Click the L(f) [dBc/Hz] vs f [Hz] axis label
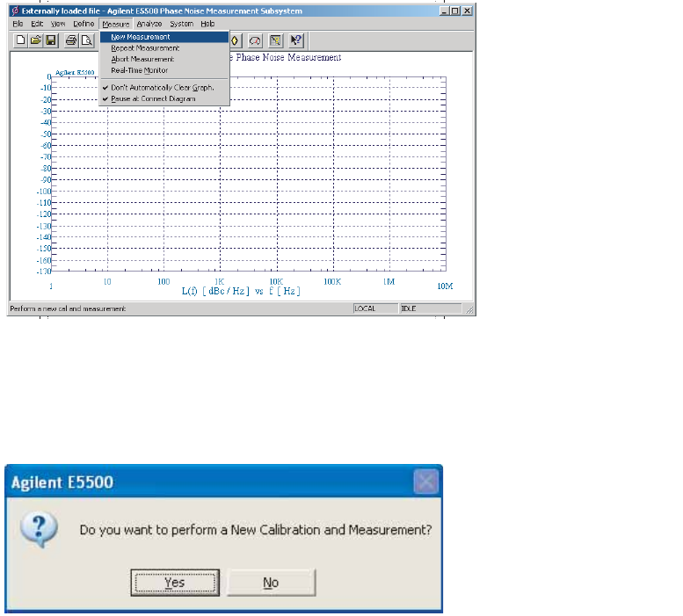683x616 pixels. point(241,291)
